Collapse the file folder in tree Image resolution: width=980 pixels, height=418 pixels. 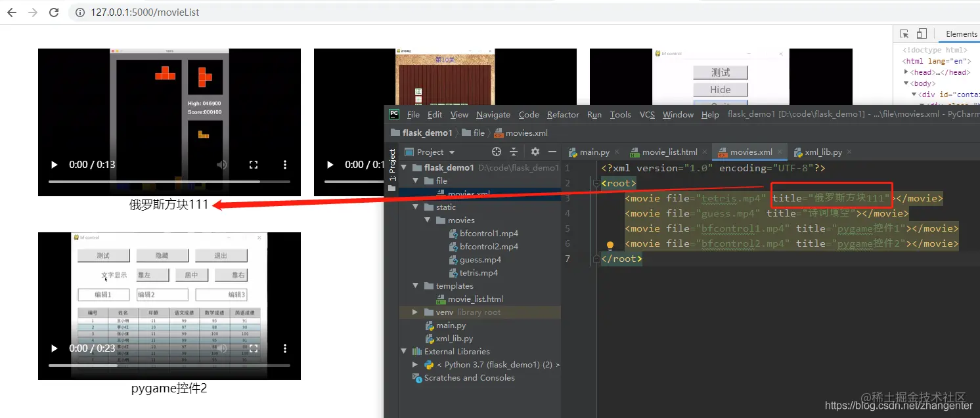pyautogui.click(x=415, y=180)
